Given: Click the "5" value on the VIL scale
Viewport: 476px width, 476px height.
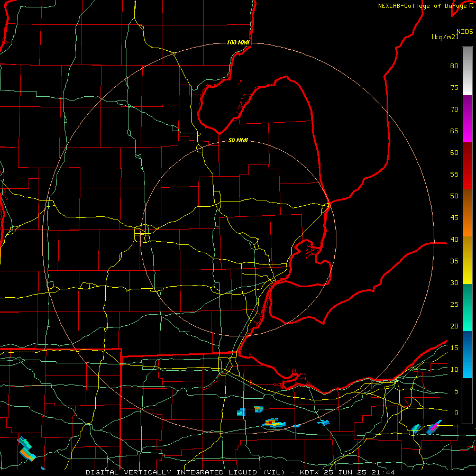Looking at the screenshot, I should point(456,391).
